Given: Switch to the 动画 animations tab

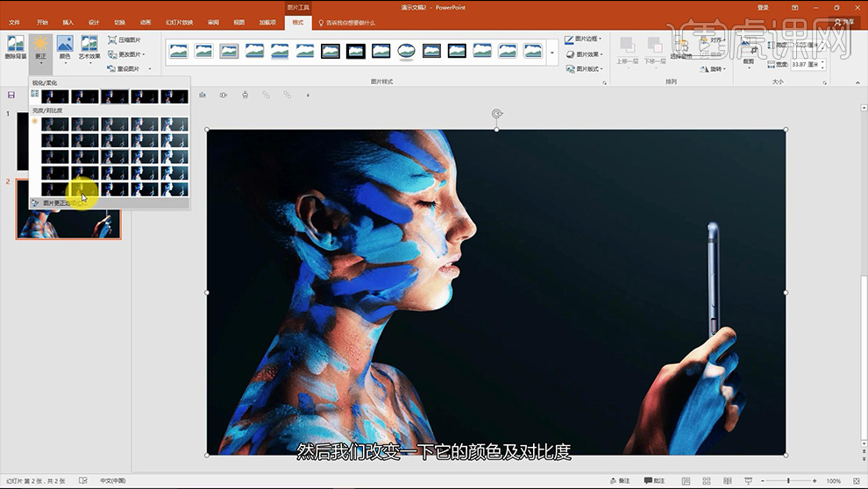Looking at the screenshot, I should (145, 23).
